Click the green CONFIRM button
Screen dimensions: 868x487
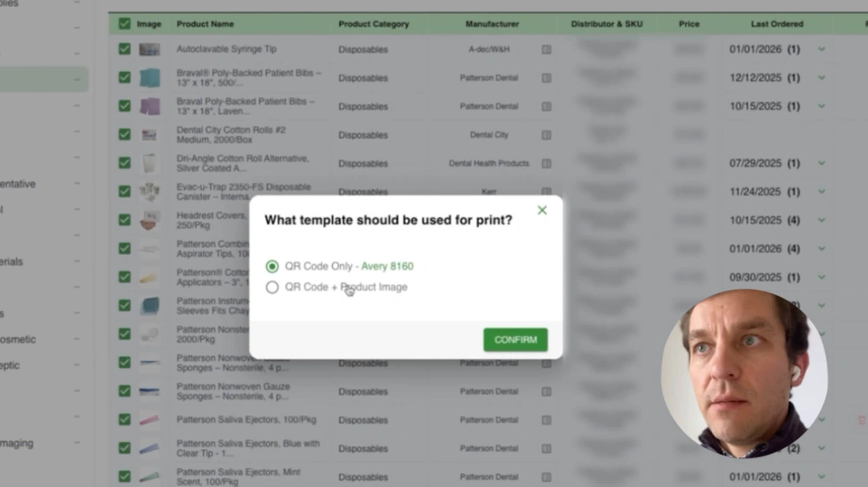point(515,340)
